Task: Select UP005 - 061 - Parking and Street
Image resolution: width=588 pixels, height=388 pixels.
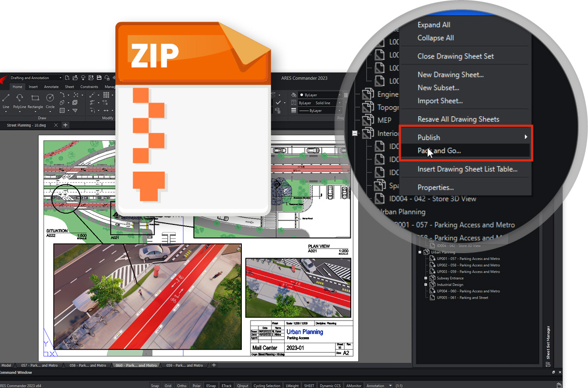Action: [463, 298]
